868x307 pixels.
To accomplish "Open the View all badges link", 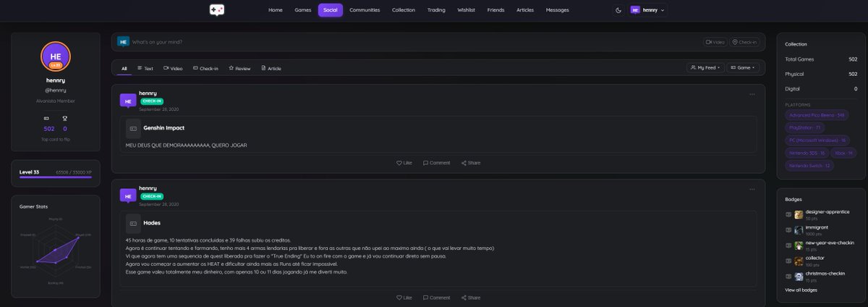I will [801, 290].
